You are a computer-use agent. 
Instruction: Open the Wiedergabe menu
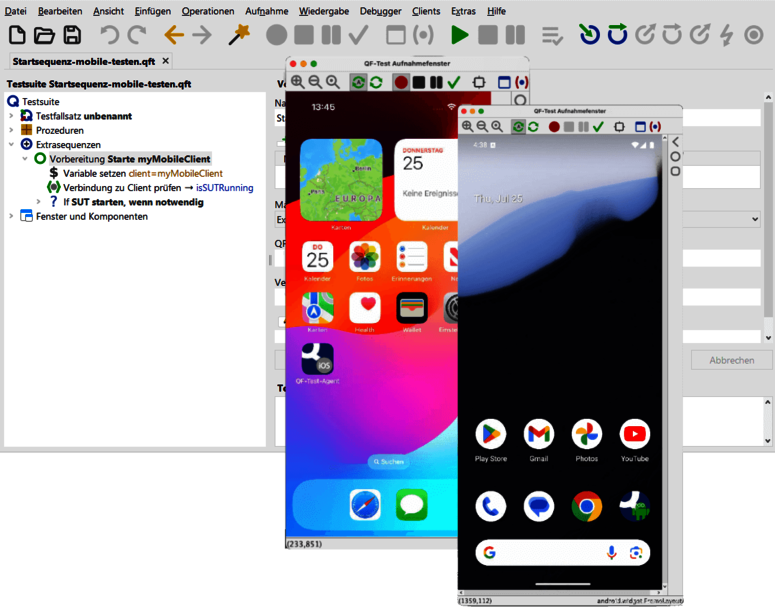[x=324, y=11]
